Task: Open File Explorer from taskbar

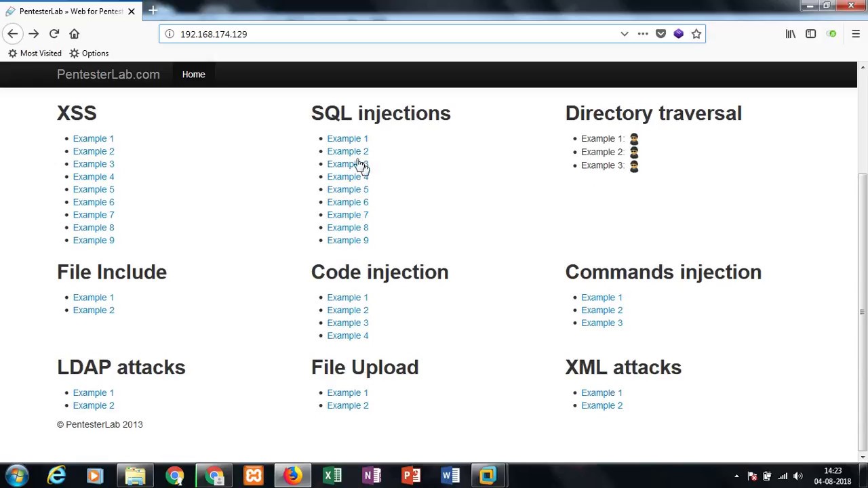Action: 135,476
